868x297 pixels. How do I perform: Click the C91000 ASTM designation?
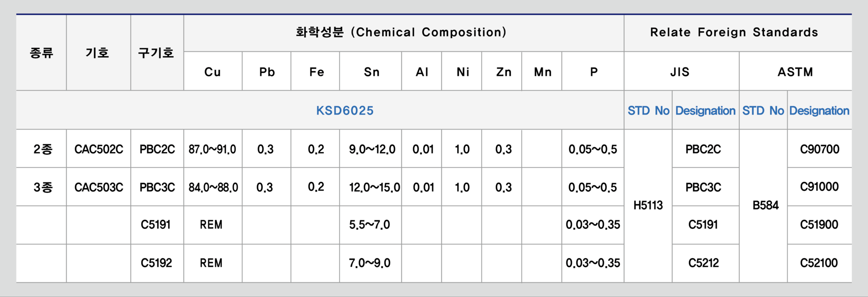coord(819,187)
